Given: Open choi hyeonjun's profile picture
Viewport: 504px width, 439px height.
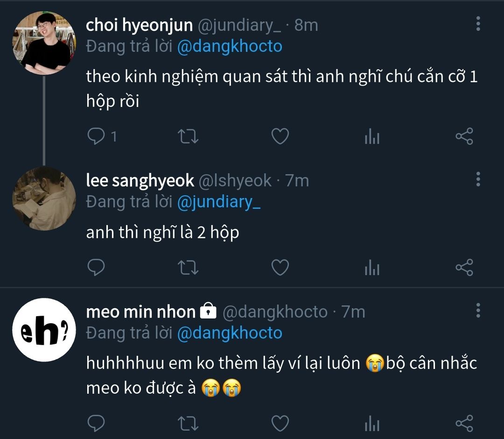Looking at the screenshot, I should click(x=44, y=43).
